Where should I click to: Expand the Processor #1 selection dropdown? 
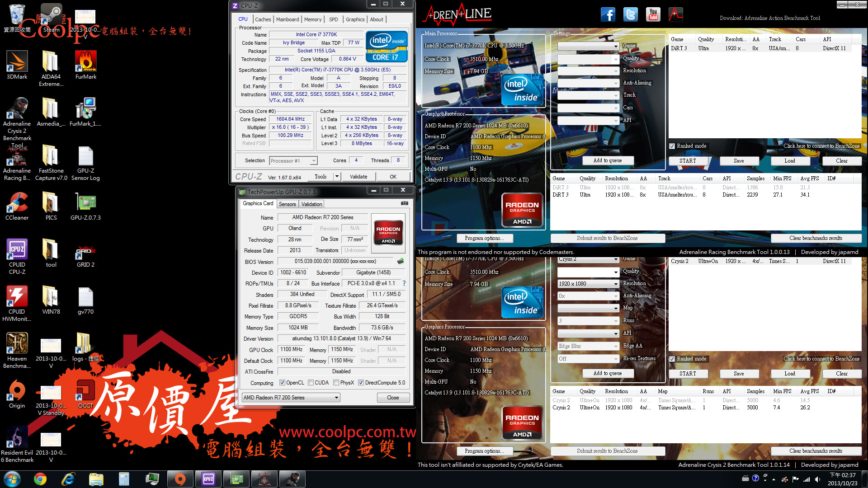(x=293, y=161)
